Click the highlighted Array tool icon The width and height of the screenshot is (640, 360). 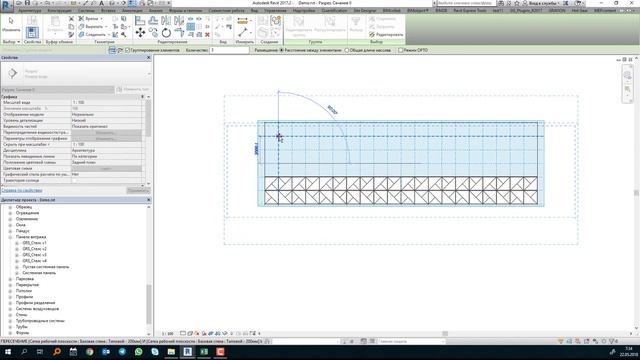point(190,27)
